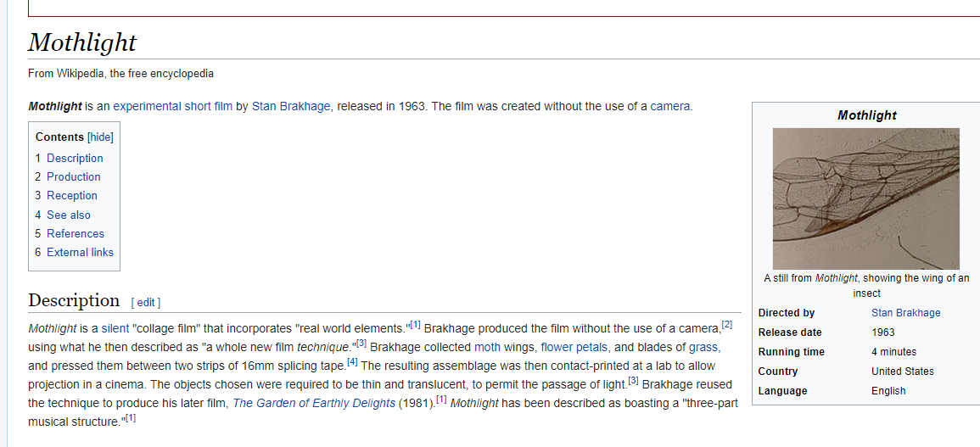Open the grass link
980x447 pixels.
(703, 347)
